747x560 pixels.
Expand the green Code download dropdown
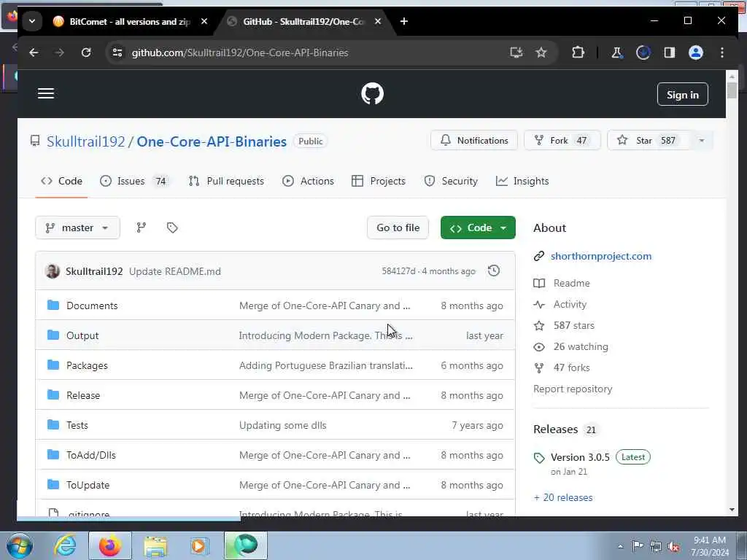pyautogui.click(x=478, y=227)
